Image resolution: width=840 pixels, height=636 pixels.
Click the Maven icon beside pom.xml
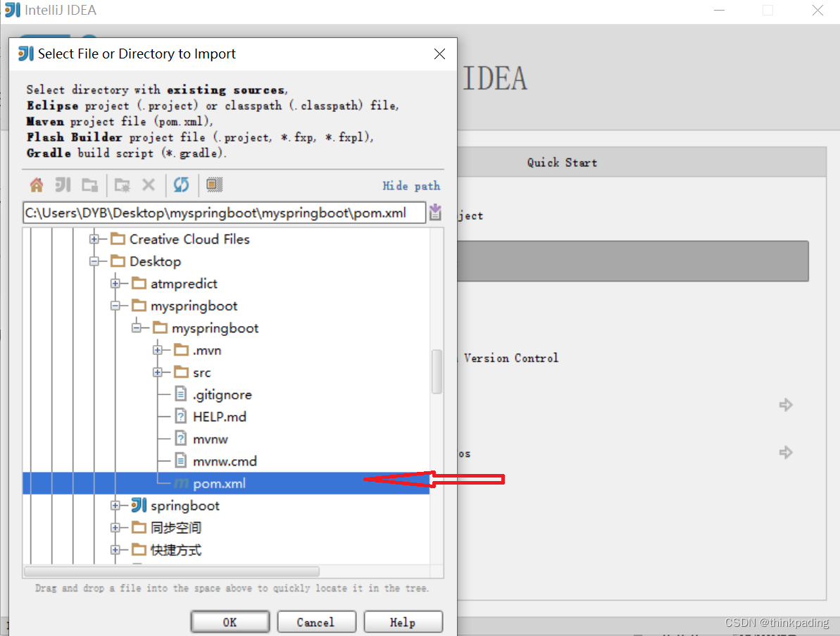(x=181, y=483)
